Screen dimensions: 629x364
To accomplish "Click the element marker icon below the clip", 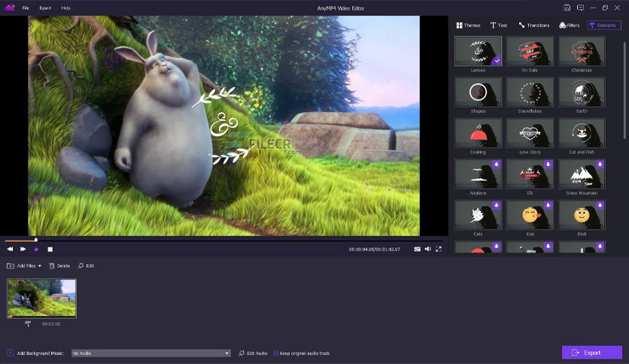I will click(28, 324).
